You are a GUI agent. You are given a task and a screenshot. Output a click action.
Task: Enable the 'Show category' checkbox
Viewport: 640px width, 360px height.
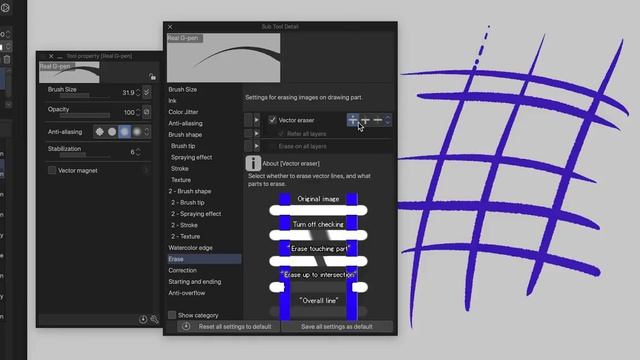click(172, 315)
